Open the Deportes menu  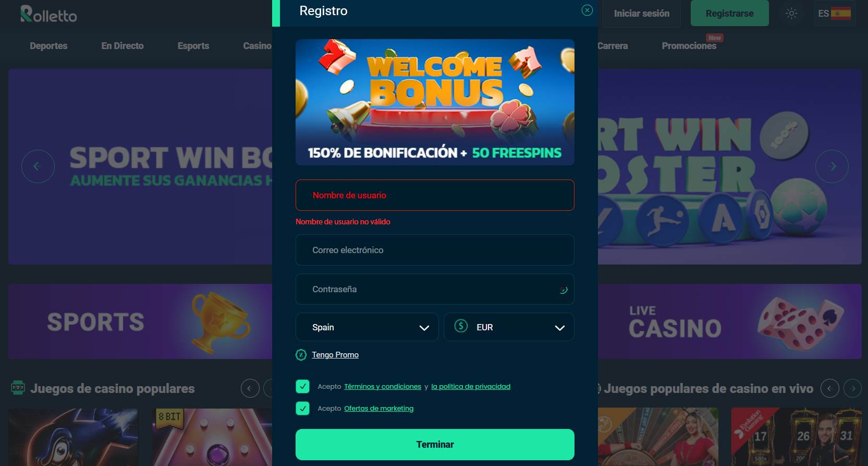click(x=48, y=46)
